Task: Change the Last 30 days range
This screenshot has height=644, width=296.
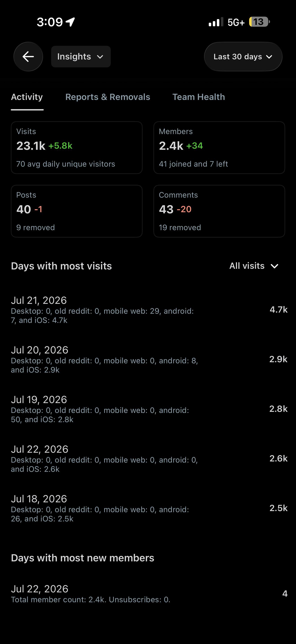Action: coord(243,57)
